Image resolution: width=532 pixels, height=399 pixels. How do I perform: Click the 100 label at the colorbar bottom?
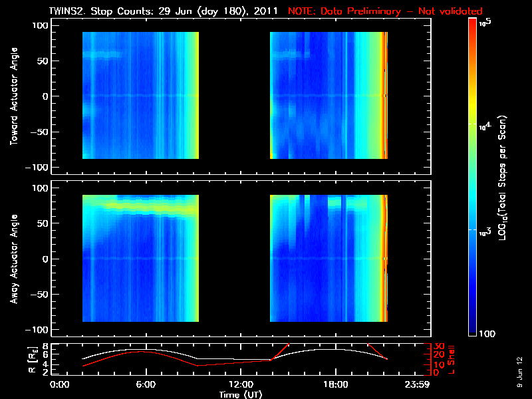pos(487,334)
